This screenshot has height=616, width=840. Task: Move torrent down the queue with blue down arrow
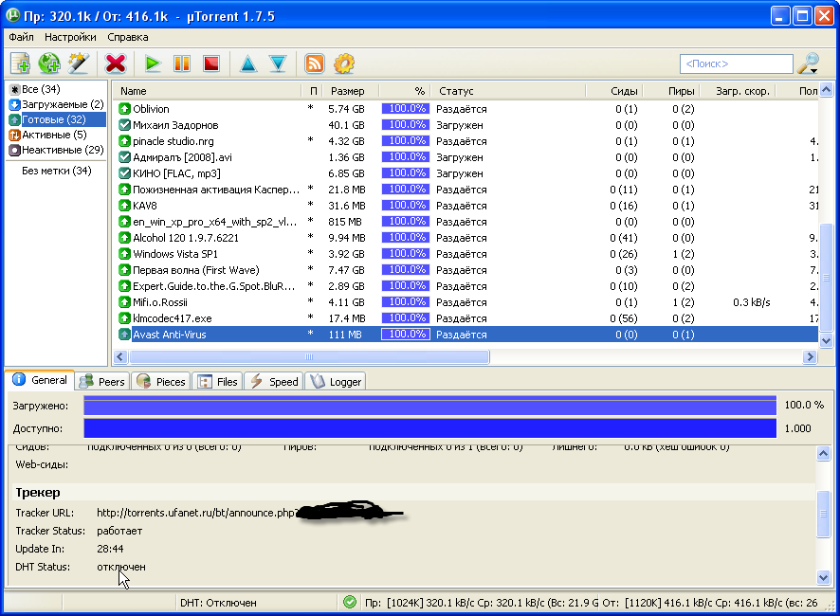[x=278, y=63]
